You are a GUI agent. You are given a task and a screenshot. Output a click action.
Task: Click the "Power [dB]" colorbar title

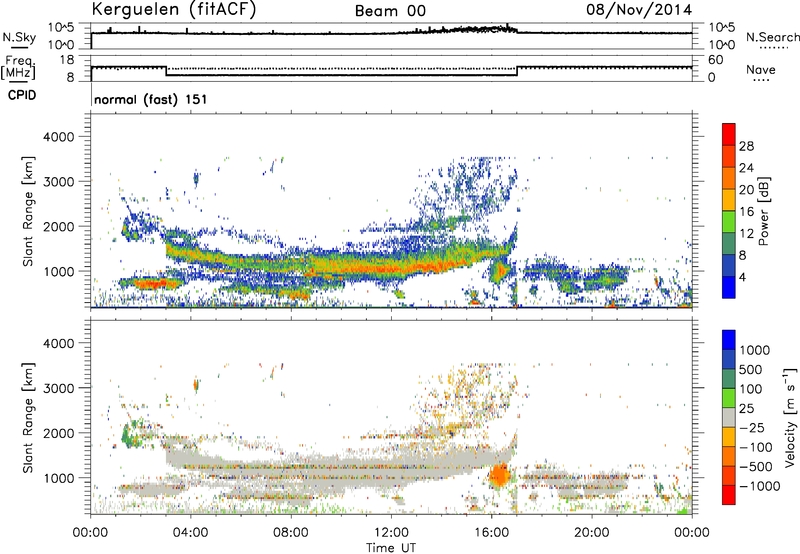point(763,211)
